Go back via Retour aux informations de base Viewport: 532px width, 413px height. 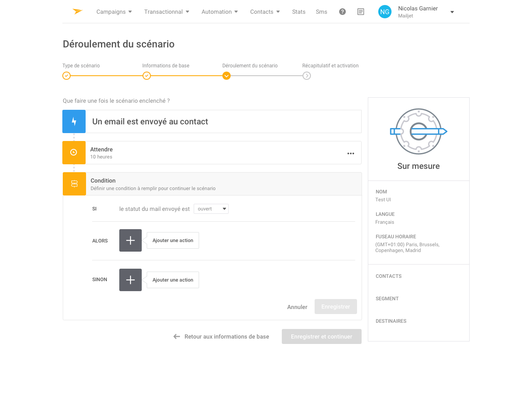tap(221, 336)
